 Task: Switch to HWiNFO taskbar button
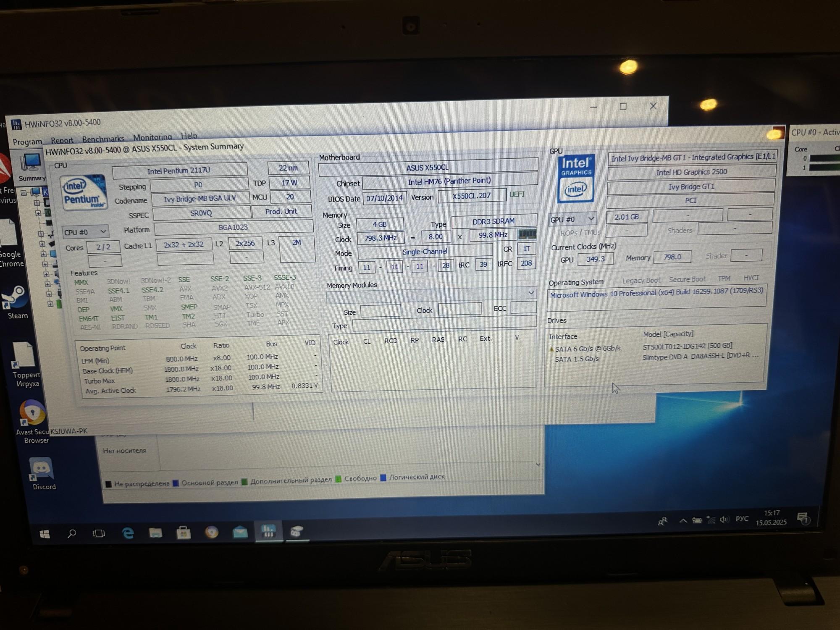268,531
